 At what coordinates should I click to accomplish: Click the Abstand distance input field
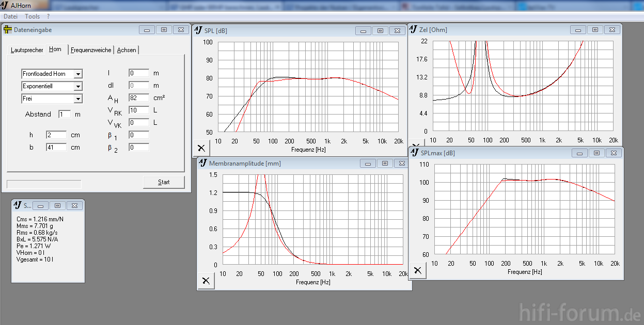[x=64, y=114]
